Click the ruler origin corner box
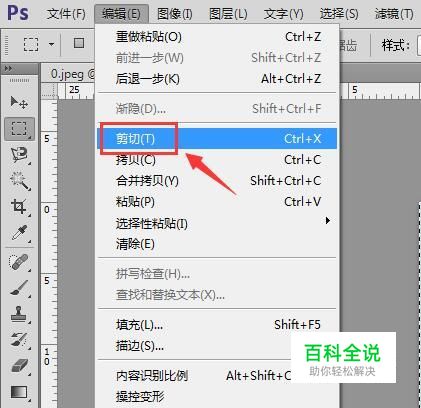This screenshot has height=408, width=421. coord(49,91)
